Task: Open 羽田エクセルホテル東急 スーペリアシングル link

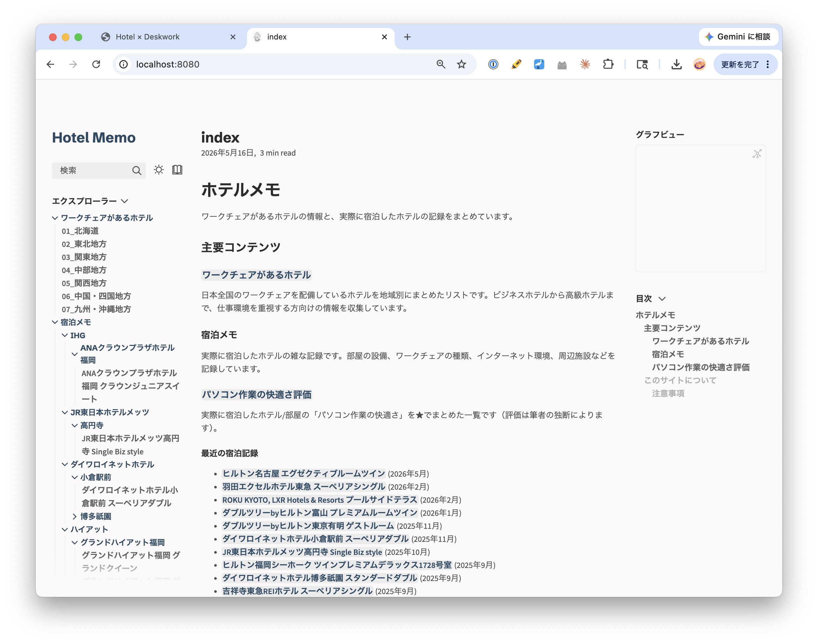Action: tap(304, 486)
